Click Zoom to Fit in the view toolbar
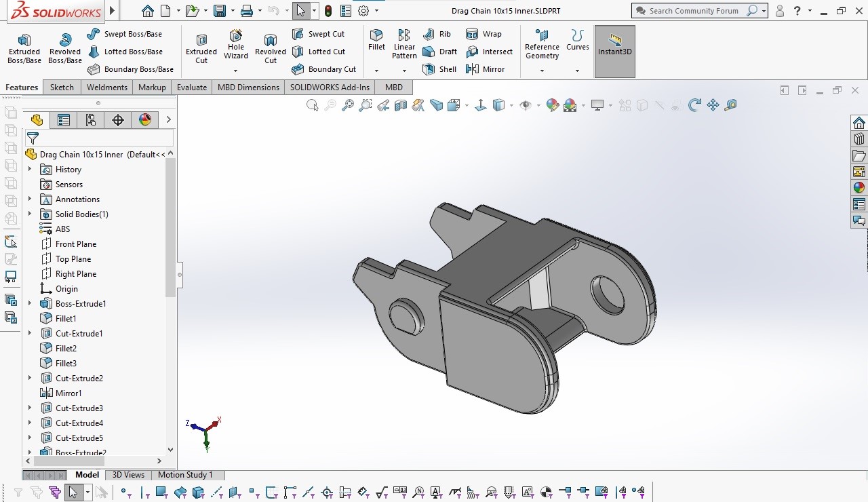 [348, 105]
